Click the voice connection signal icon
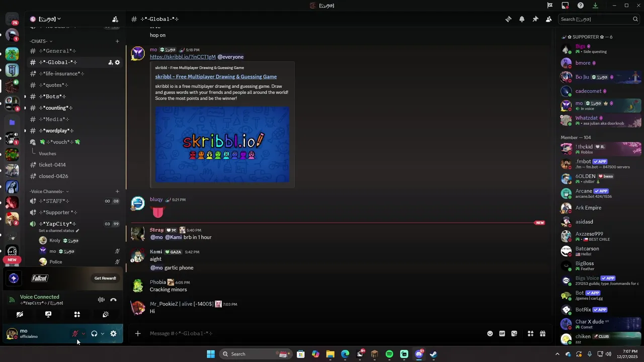Screen dimensions: 644x362 (x=12, y=300)
